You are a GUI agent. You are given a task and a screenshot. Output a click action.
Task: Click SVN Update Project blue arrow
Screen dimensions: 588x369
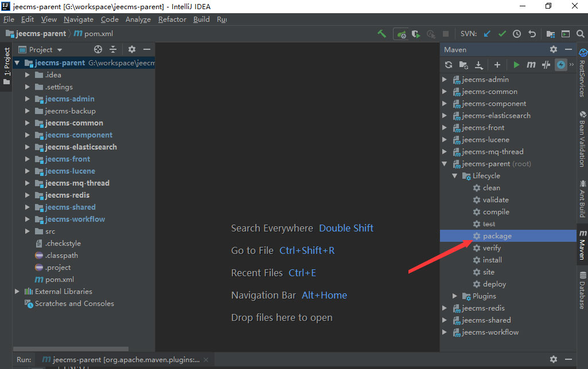tap(487, 34)
